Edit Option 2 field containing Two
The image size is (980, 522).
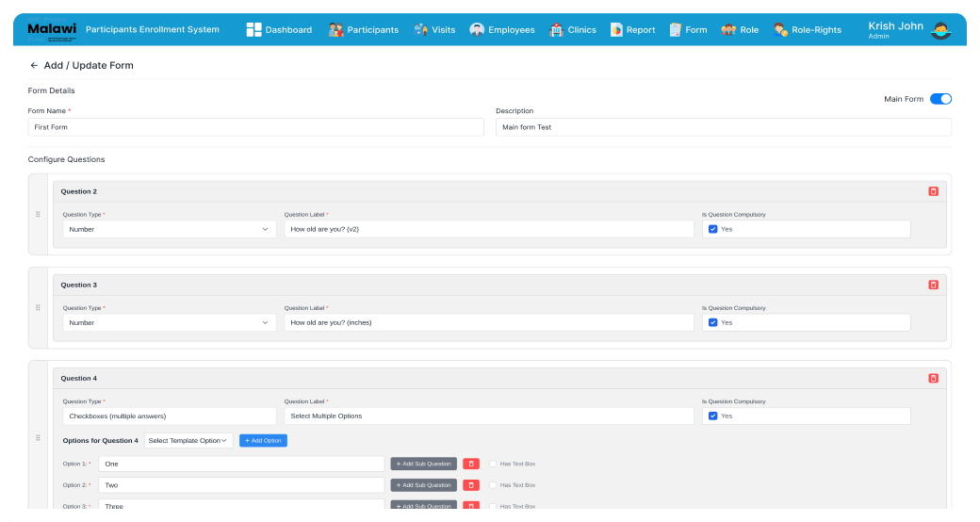pos(241,485)
